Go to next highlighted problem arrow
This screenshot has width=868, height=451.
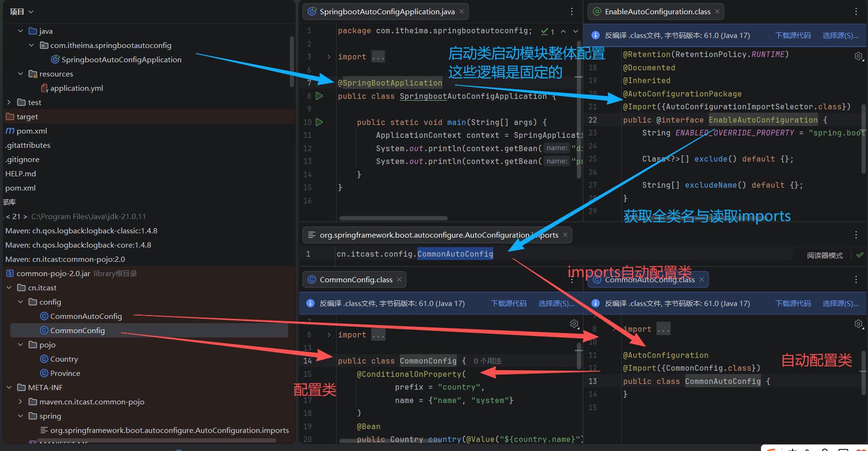pyautogui.click(x=576, y=31)
